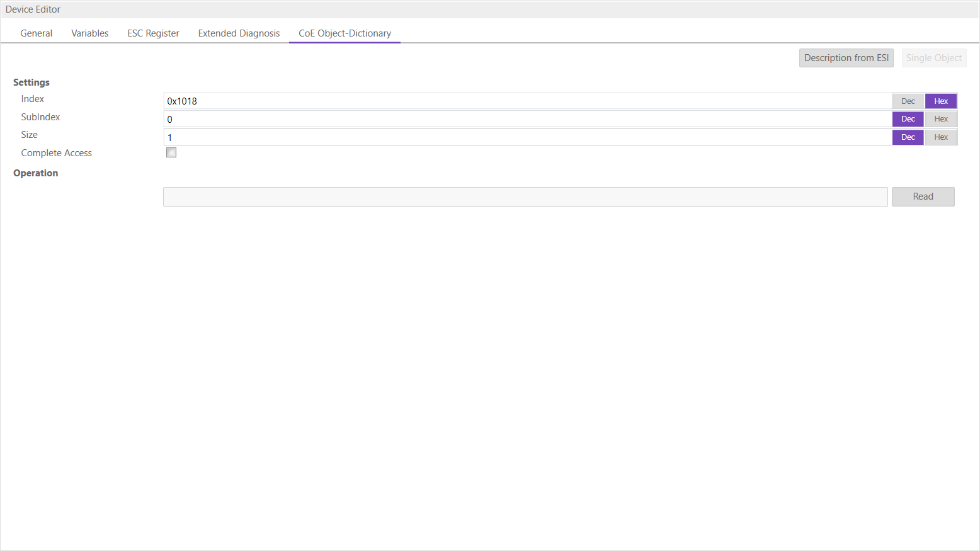
Task: Go to the ESC Register tab
Action: [x=153, y=33]
